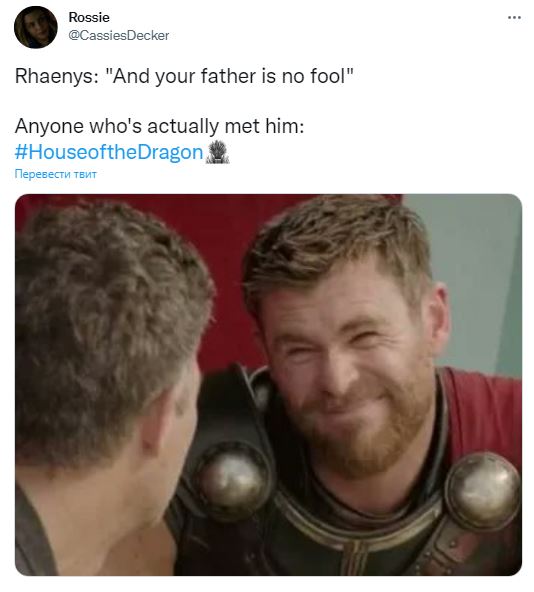Click the Rhaenys quote line of tweet text

[184, 76]
